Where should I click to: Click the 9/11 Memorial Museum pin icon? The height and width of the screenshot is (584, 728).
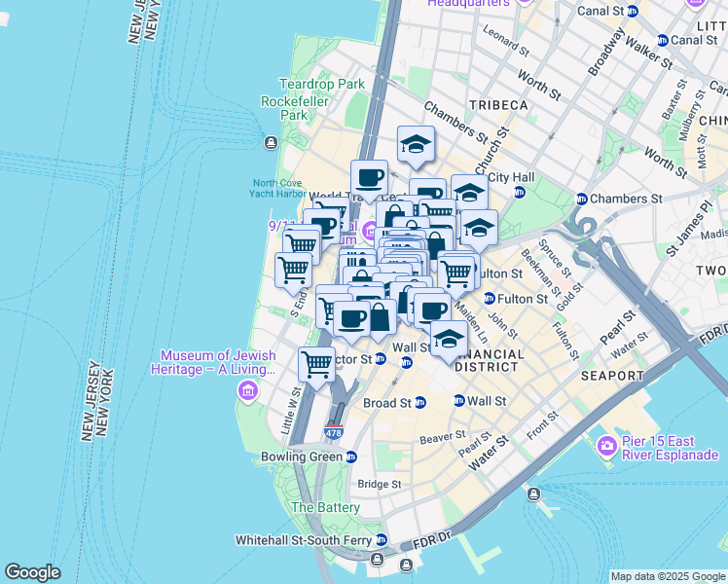pyautogui.click(x=370, y=231)
